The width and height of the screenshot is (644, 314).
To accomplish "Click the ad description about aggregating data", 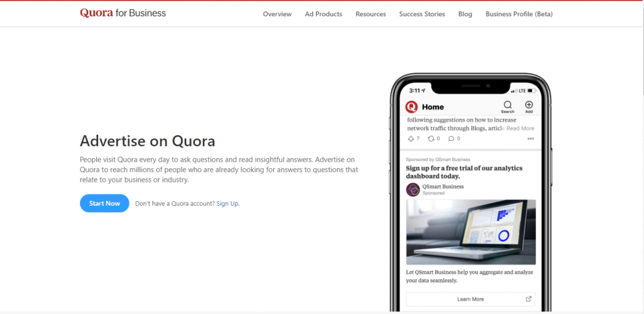I will pyautogui.click(x=469, y=276).
